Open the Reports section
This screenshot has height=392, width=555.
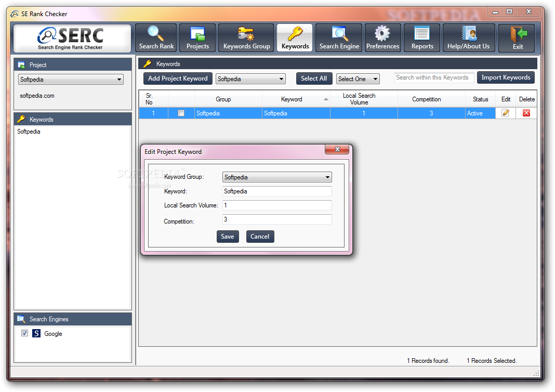click(422, 38)
